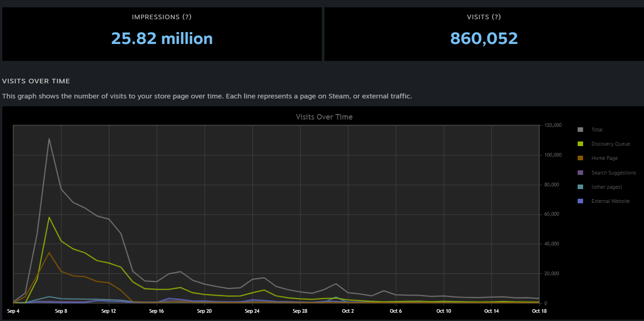Click the 25.82 million impressions figure
Image resolution: width=644 pixels, height=321 pixels.
(x=162, y=38)
